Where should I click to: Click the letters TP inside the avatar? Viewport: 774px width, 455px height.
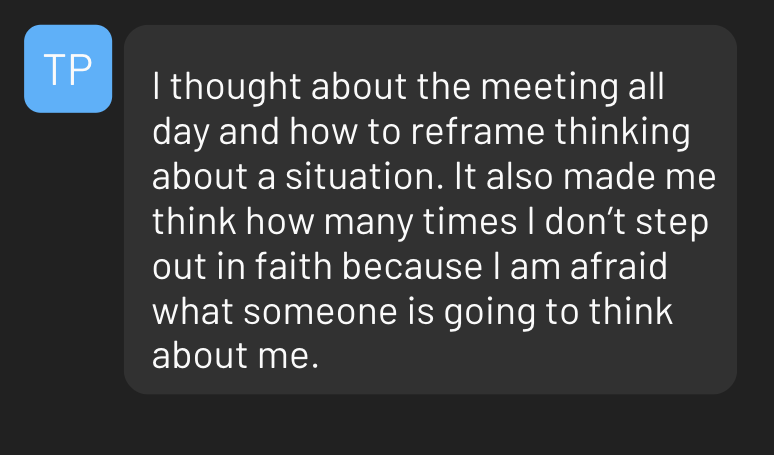click(x=68, y=70)
